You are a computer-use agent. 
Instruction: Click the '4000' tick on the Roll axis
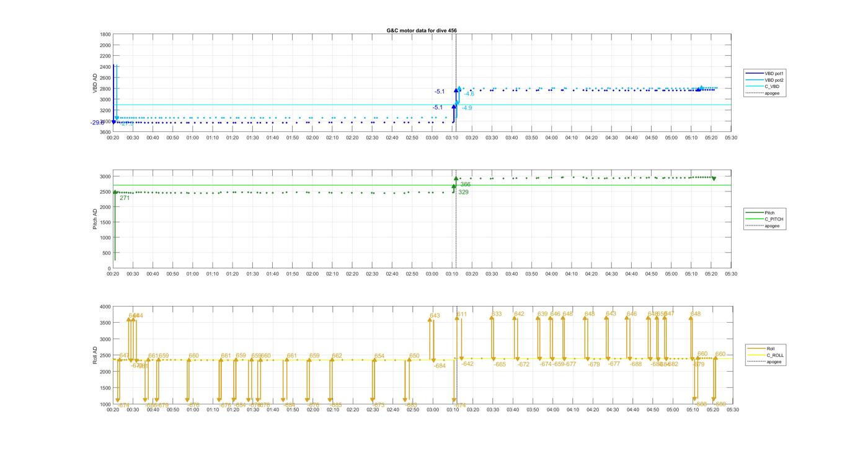click(x=105, y=307)
